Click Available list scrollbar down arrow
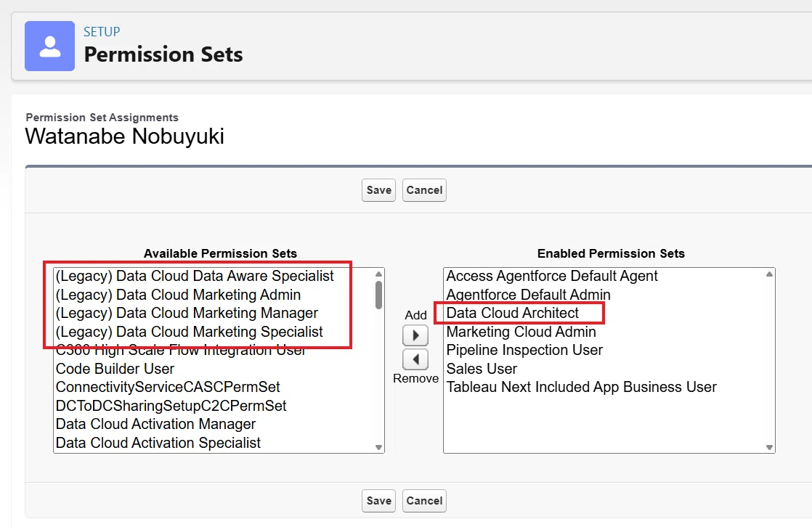Viewport: 812px width, 527px height. [378, 447]
